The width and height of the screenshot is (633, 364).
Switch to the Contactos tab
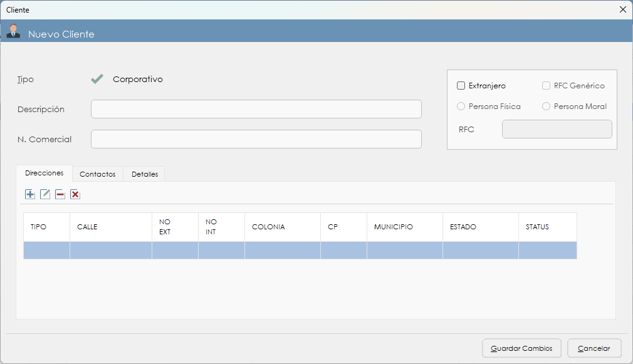click(98, 174)
